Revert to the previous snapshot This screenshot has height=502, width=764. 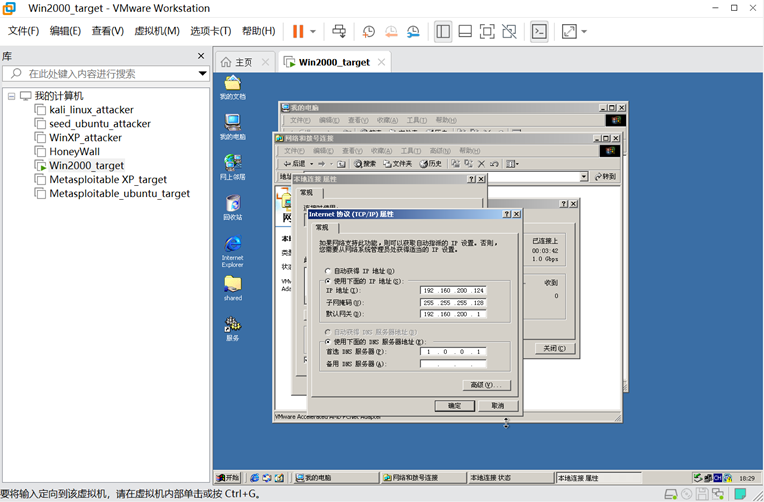point(391,32)
